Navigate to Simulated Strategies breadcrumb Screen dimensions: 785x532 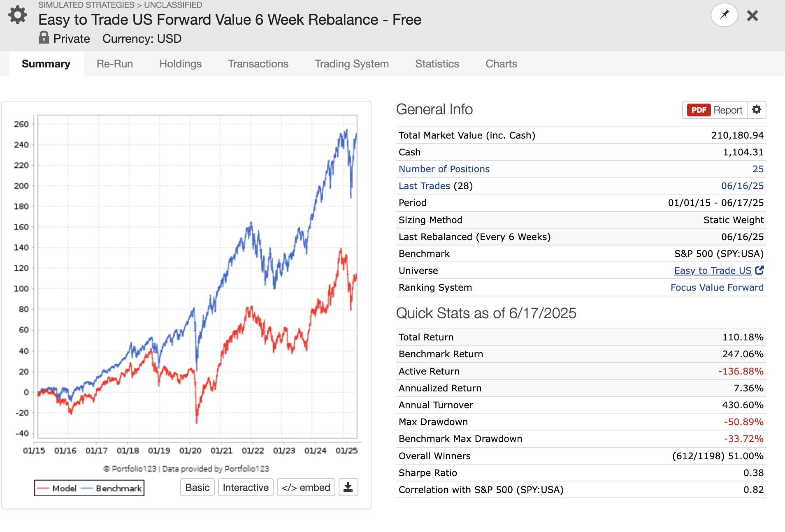pyautogui.click(x=86, y=5)
